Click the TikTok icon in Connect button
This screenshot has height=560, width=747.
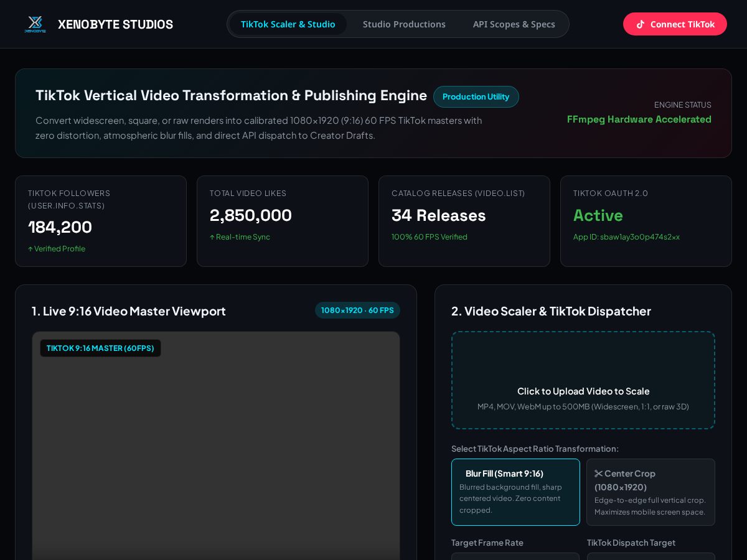[x=641, y=24]
